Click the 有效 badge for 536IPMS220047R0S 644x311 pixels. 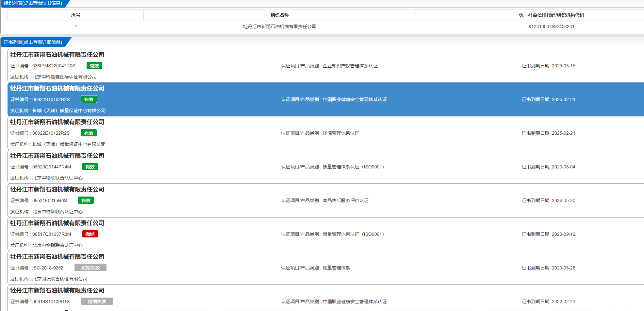94,66
